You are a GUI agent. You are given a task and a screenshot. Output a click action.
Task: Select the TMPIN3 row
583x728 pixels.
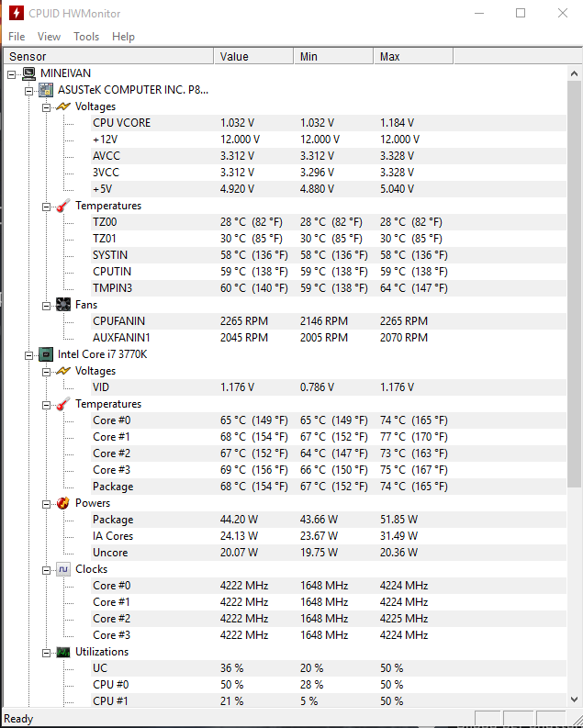(x=329, y=288)
